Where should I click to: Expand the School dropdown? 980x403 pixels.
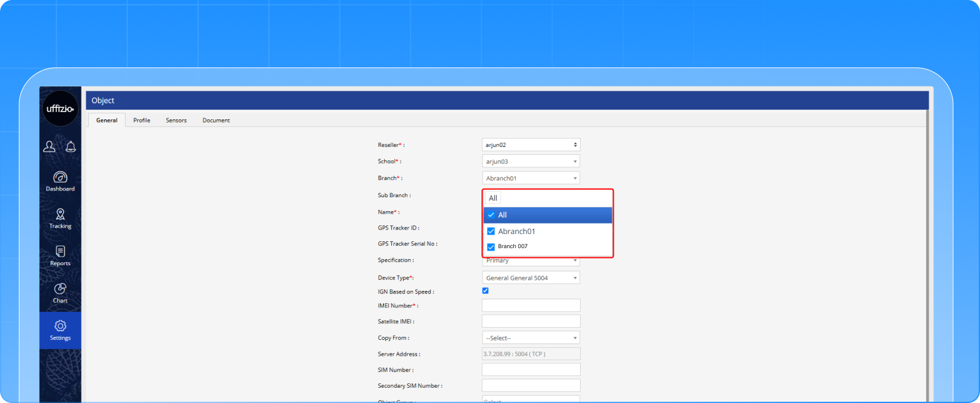[530, 162]
